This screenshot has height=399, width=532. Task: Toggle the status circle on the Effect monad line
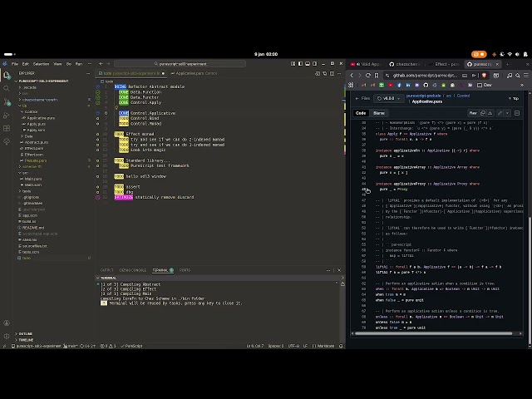[x=98, y=134]
